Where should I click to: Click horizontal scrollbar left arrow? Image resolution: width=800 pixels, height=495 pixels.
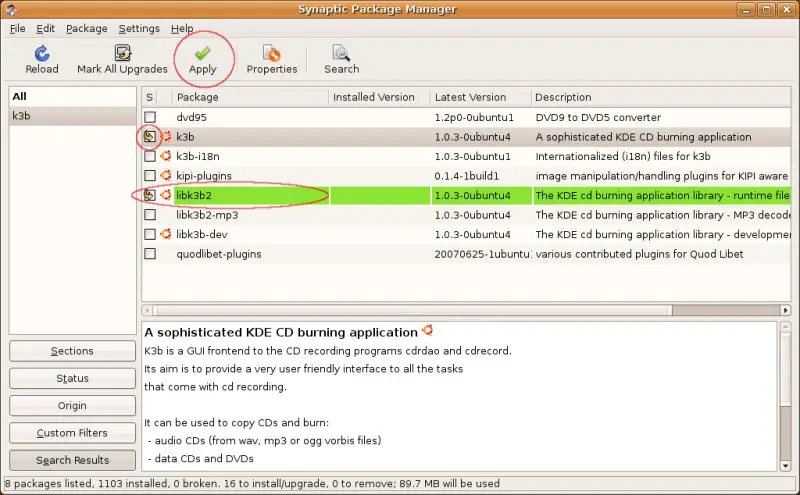click(x=147, y=310)
